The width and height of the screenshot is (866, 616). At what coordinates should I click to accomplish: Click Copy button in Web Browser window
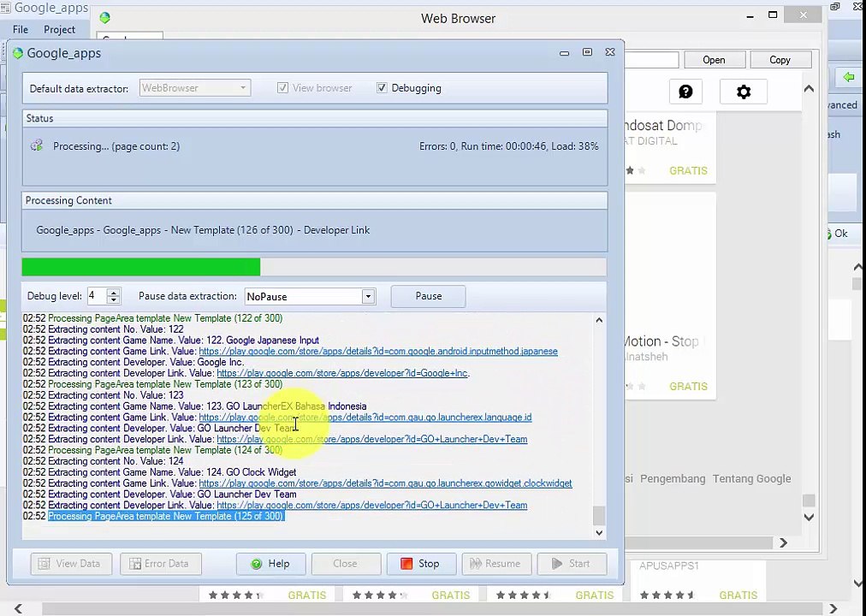tap(780, 60)
